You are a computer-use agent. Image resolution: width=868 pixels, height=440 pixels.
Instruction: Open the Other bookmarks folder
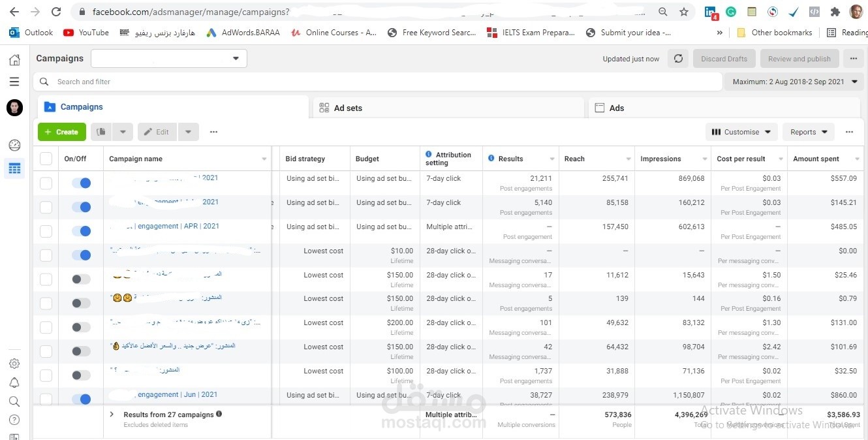tap(775, 33)
